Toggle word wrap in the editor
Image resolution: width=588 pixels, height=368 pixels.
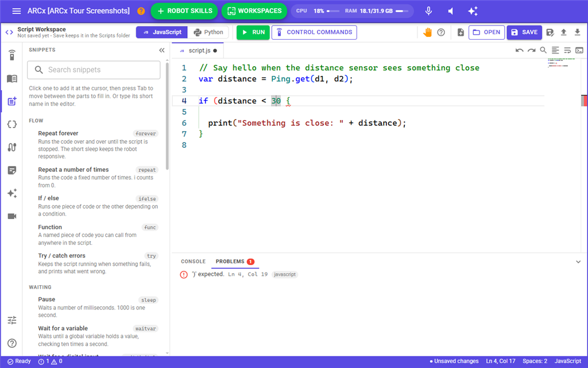tap(567, 51)
